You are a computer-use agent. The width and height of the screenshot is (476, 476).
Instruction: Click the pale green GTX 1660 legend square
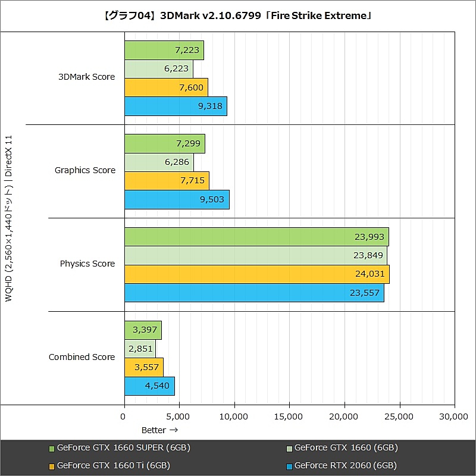tap(289, 447)
